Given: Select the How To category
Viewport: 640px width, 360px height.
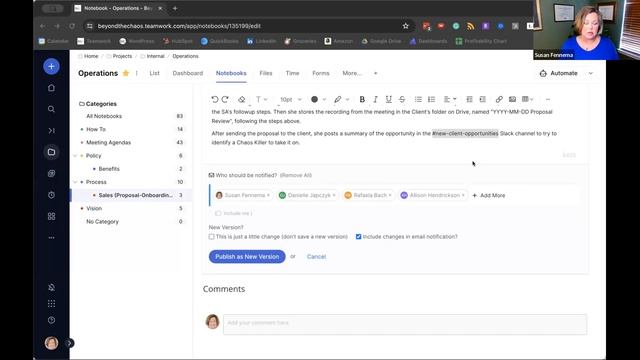Looking at the screenshot, I should [x=96, y=129].
